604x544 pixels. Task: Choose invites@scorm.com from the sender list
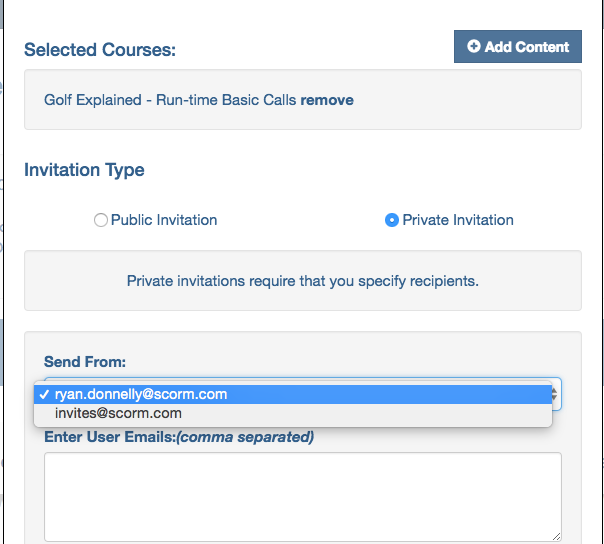(x=118, y=413)
